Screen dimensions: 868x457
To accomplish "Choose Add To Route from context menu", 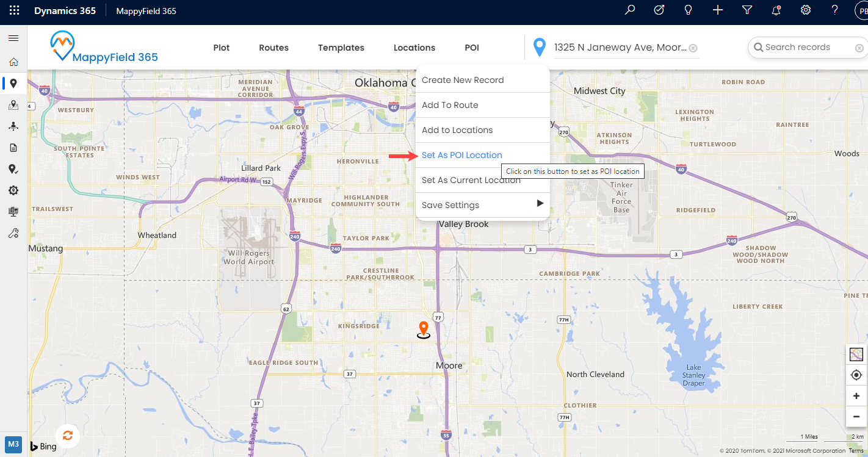I will [482, 105].
